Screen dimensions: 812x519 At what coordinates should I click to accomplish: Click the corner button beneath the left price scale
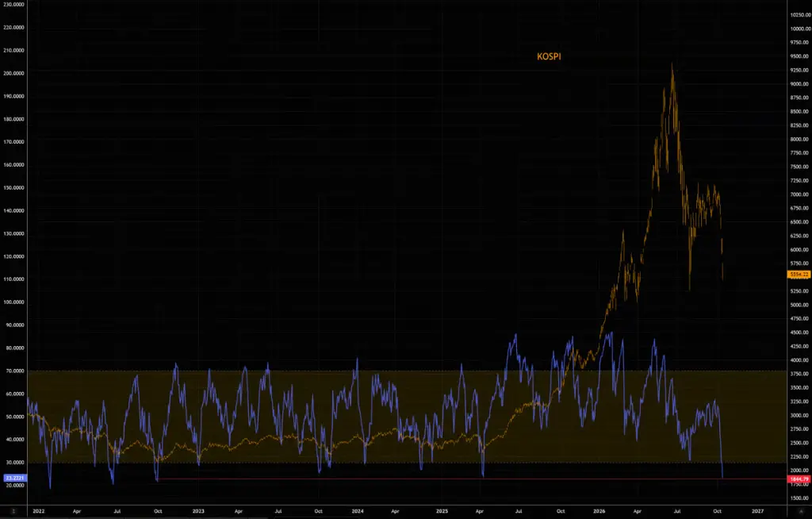pos(13,511)
